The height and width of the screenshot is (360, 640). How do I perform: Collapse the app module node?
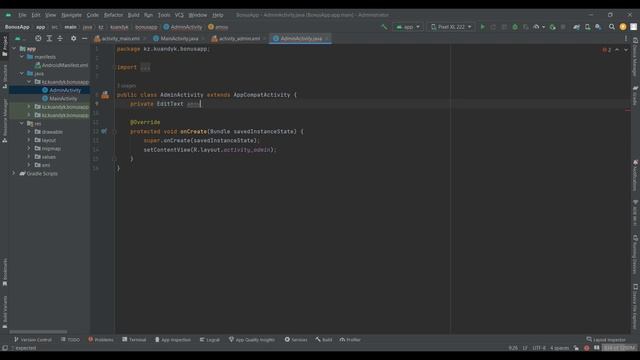(x=15, y=49)
